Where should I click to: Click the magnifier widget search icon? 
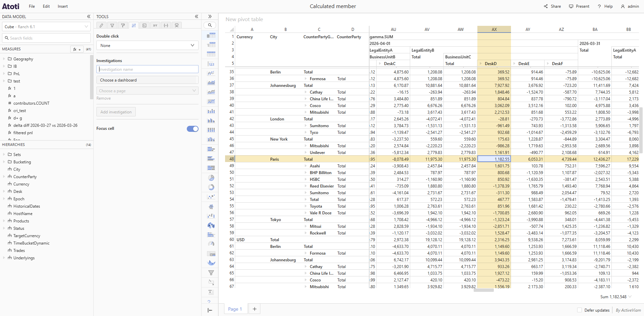coord(210,25)
